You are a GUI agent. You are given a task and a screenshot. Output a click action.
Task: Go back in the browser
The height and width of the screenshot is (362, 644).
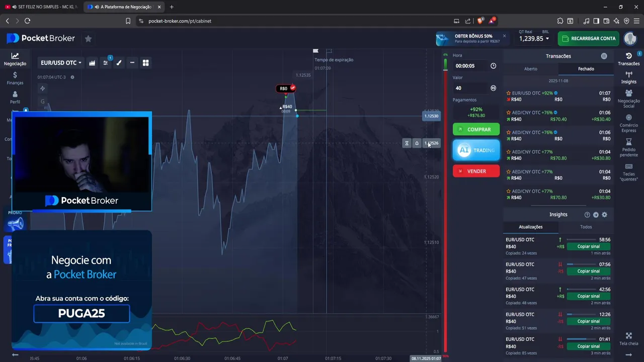tap(7, 21)
